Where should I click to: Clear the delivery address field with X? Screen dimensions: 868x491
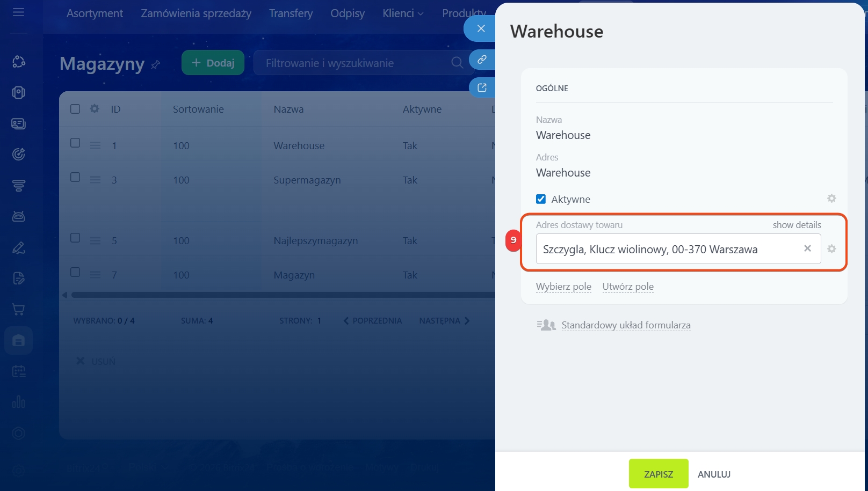807,248
